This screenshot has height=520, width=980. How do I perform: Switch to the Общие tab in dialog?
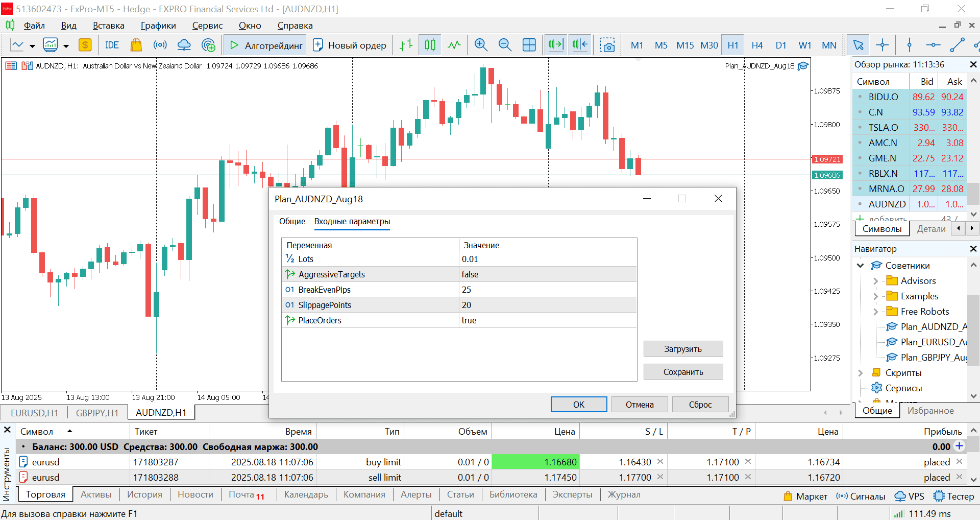[x=292, y=221]
